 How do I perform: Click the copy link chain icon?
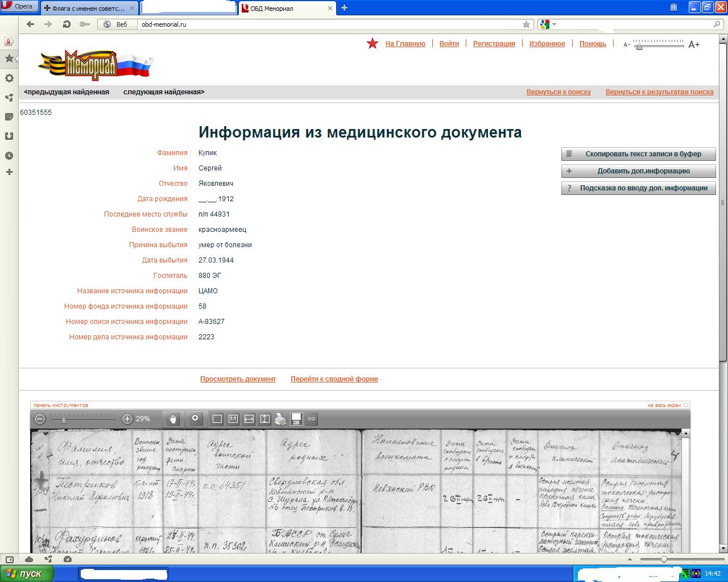point(311,419)
